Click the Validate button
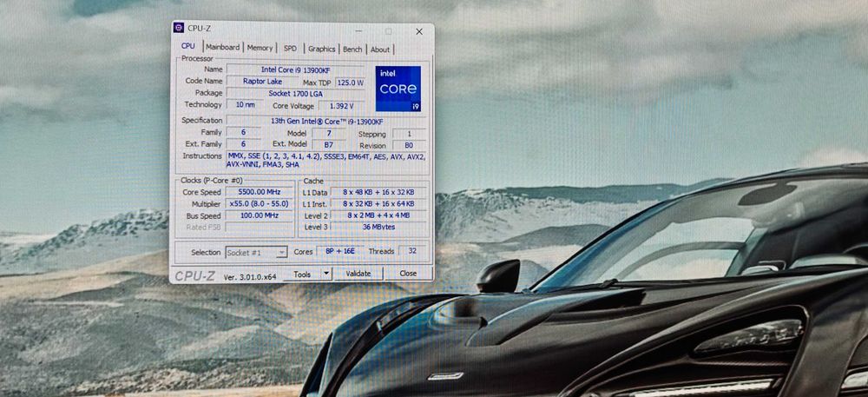868x397 pixels. click(x=358, y=274)
